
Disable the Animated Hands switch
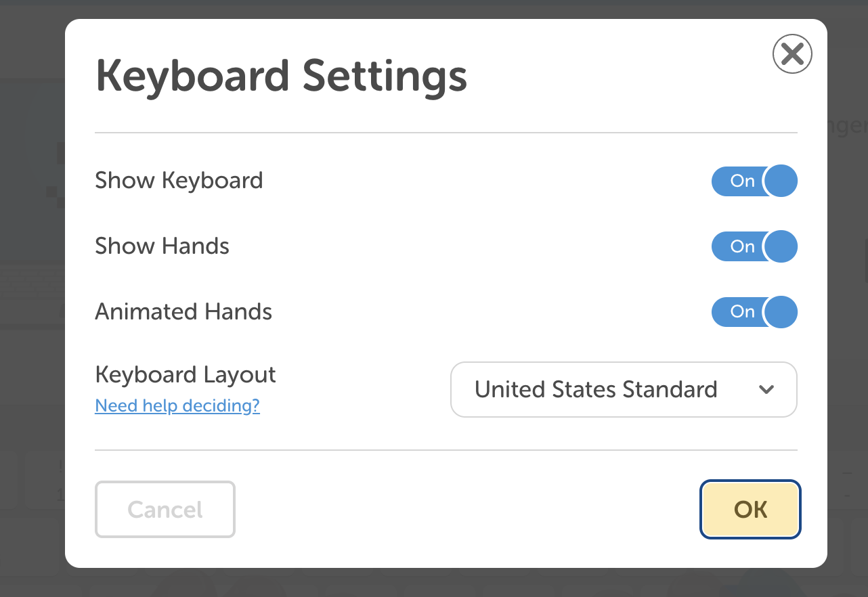pos(754,312)
